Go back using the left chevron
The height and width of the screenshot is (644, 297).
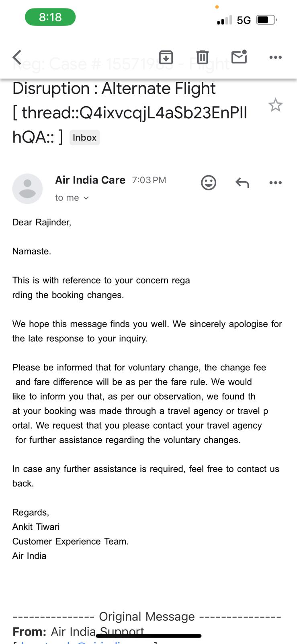coord(17,57)
